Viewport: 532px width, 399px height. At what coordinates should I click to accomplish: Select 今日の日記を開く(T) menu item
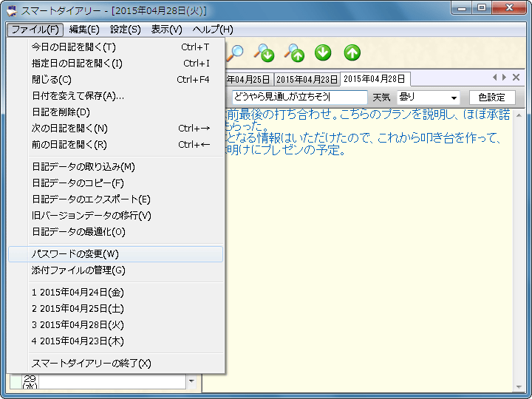(x=116, y=47)
